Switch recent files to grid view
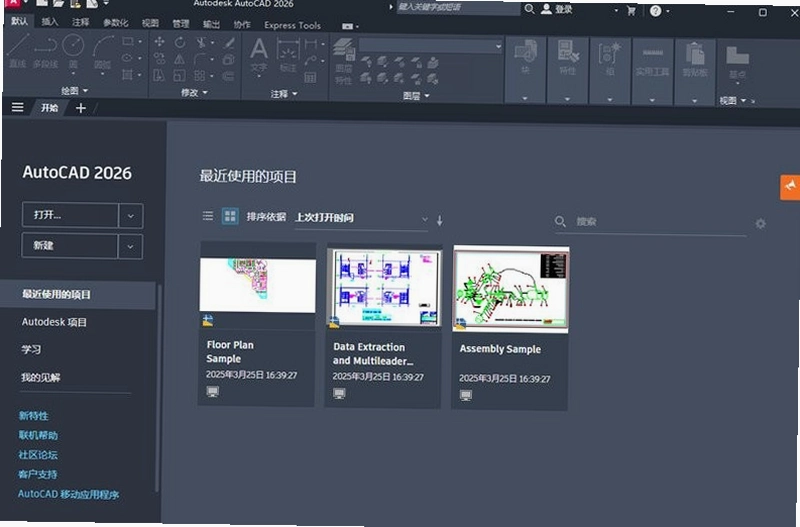 pos(230,216)
